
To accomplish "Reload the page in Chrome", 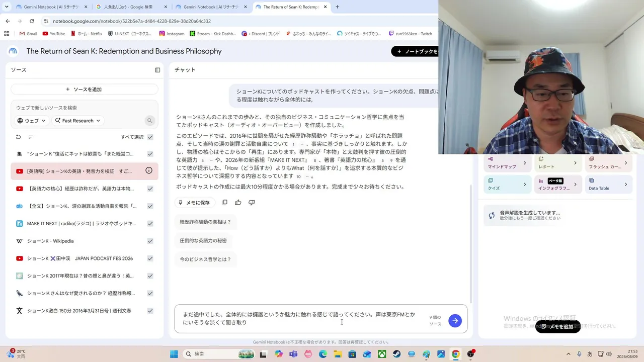I will pyautogui.click(x=32, y=21).
